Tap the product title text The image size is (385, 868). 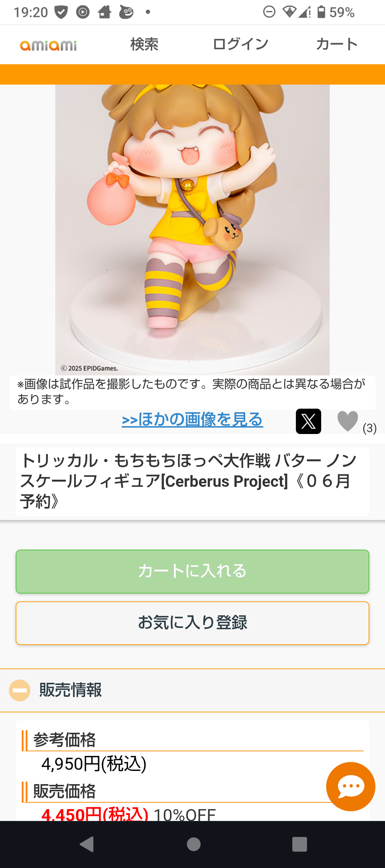[189, 481]
